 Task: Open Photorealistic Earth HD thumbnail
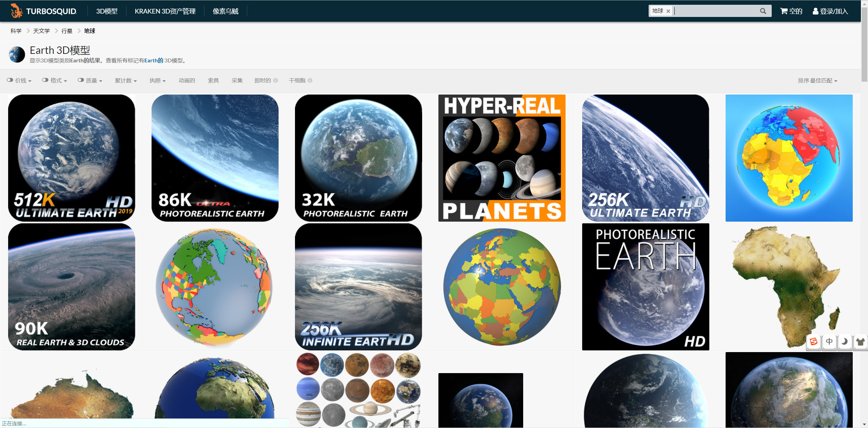[x=646, y=287]
